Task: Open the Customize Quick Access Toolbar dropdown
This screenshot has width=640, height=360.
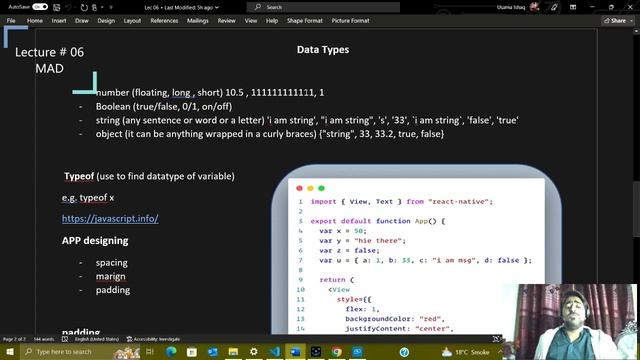Action: pos(111,7)
